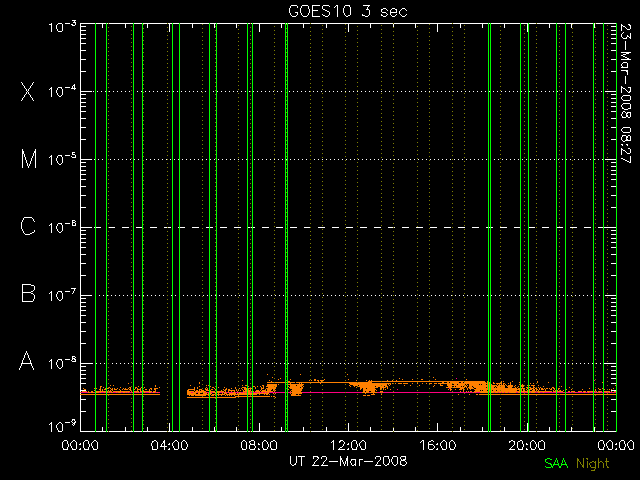Click the orange data dip near 09:40
The height and width of the screenshot is (480, 640).
296,389
